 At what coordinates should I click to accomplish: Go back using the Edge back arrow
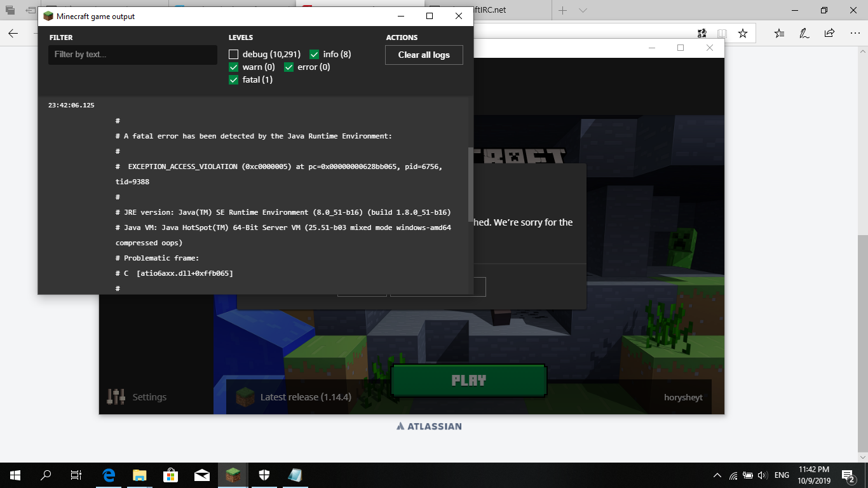13,33
